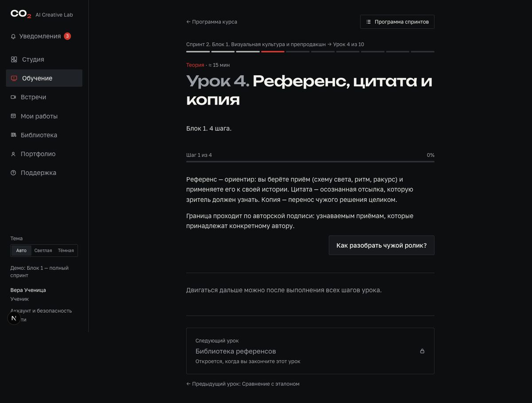Click the Блок 1. 4 шага. text
The width and height of the screenshot is (532, 403).
(209, 128)
